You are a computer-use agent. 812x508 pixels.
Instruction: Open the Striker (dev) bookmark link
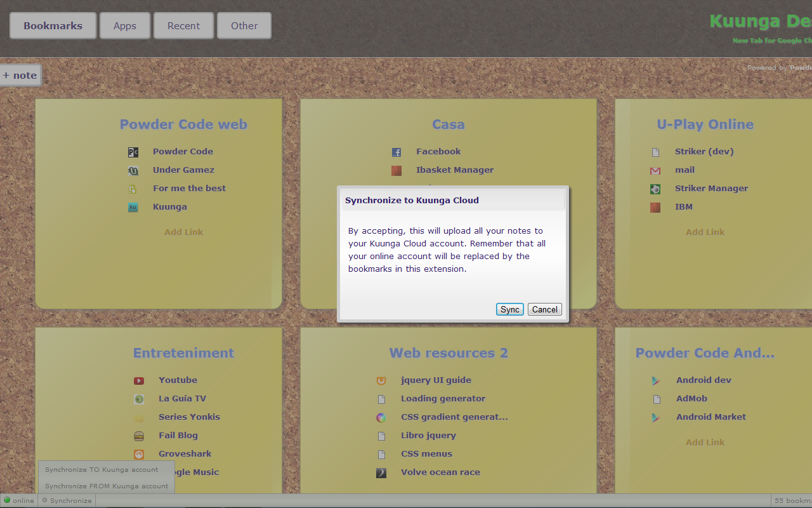coord(704,152)
